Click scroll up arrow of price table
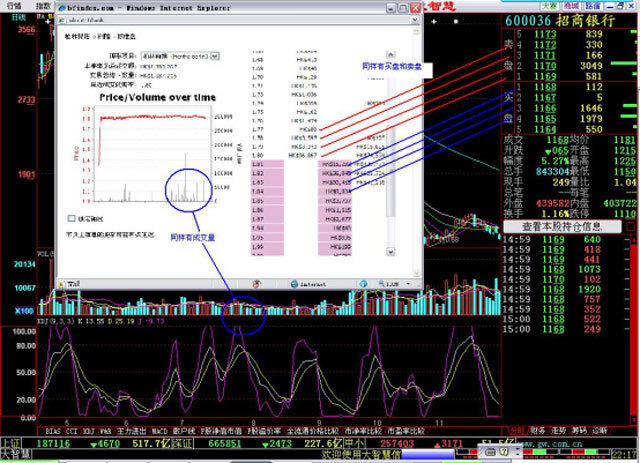This screenshot has width=640, height=463. [391, 55]
